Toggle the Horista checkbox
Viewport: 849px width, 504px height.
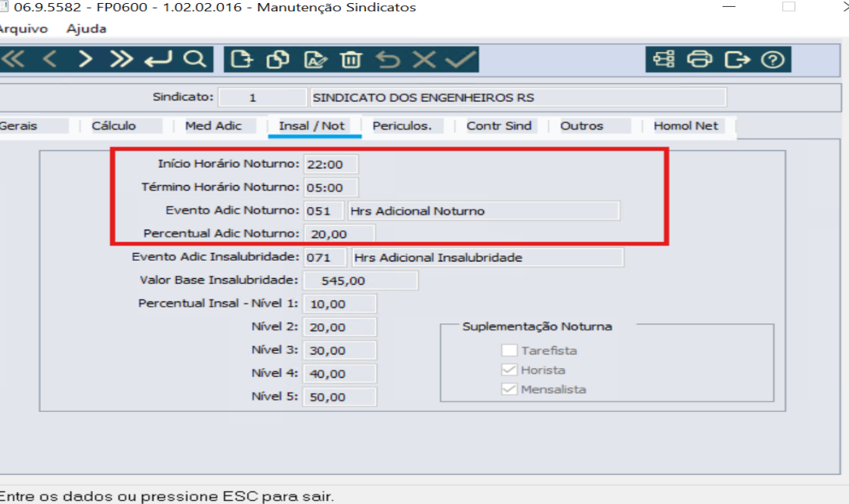[x=509, y=369]
